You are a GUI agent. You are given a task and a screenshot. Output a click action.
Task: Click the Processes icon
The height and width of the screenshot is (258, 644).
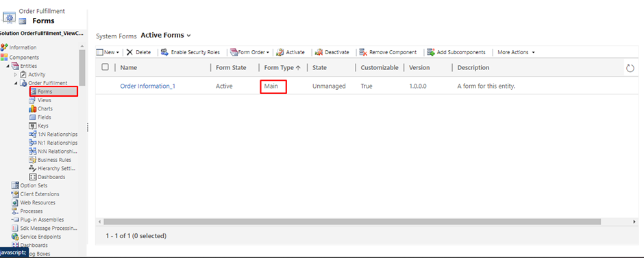[15, 211]
